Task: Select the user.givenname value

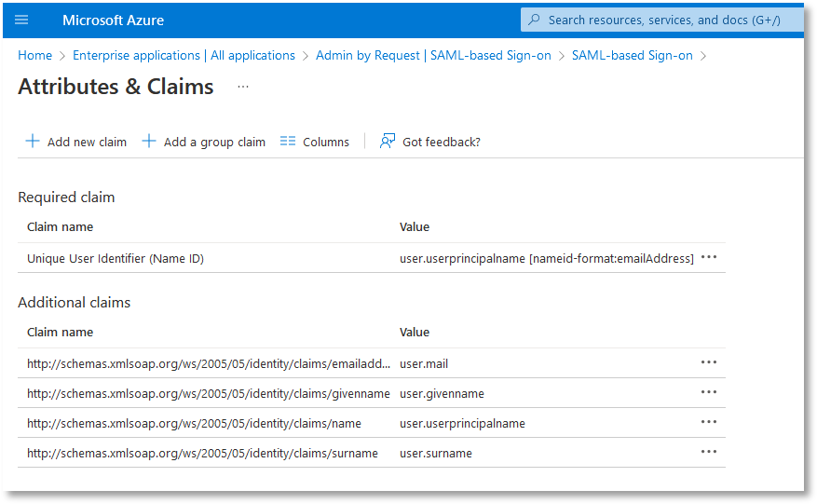Action: [442, 393]
